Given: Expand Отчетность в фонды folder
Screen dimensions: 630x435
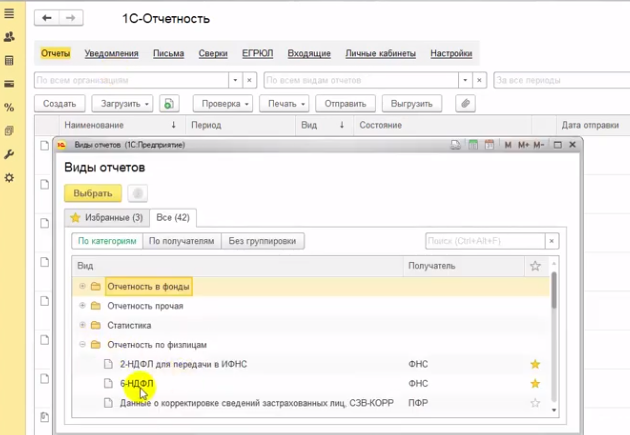Looking at the screenshot, I should 82,286.
